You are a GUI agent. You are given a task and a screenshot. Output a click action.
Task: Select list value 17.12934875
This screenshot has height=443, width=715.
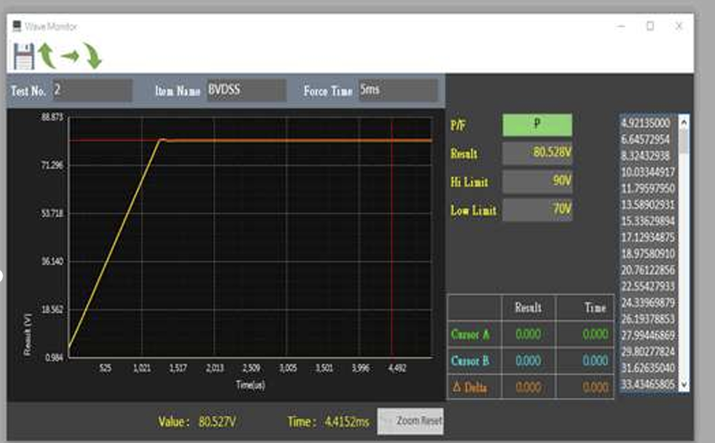[x=648, y=237]
